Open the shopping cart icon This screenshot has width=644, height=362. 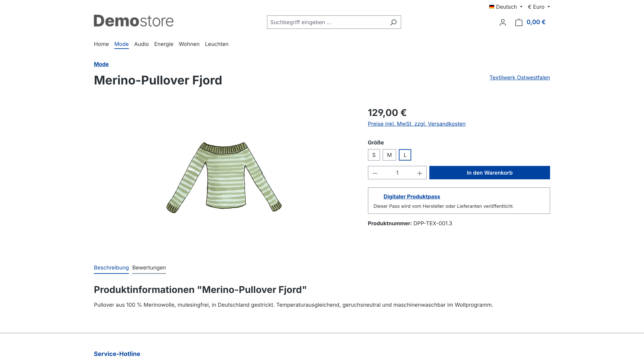pyautogui.click(x=519, y=22)
